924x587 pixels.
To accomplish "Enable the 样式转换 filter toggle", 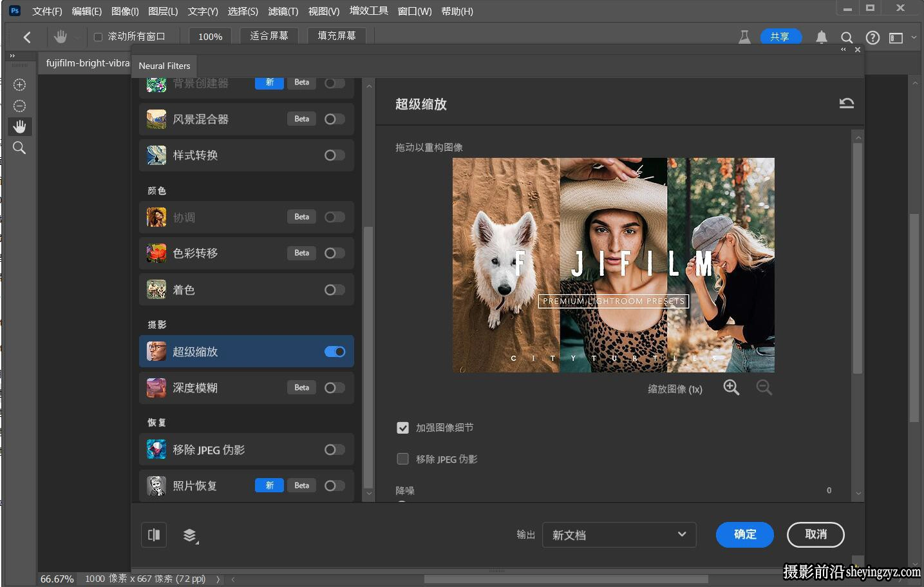I will coord(334,155).
